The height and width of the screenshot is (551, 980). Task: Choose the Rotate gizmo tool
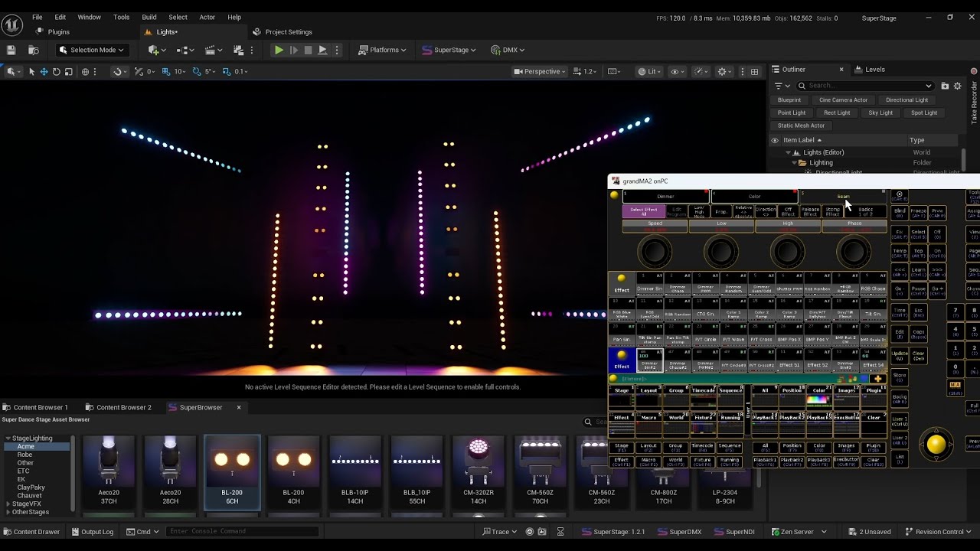56,71
